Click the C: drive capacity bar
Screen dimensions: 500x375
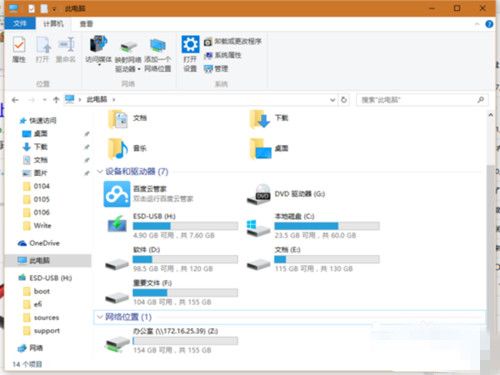click(x=327, y=226)
